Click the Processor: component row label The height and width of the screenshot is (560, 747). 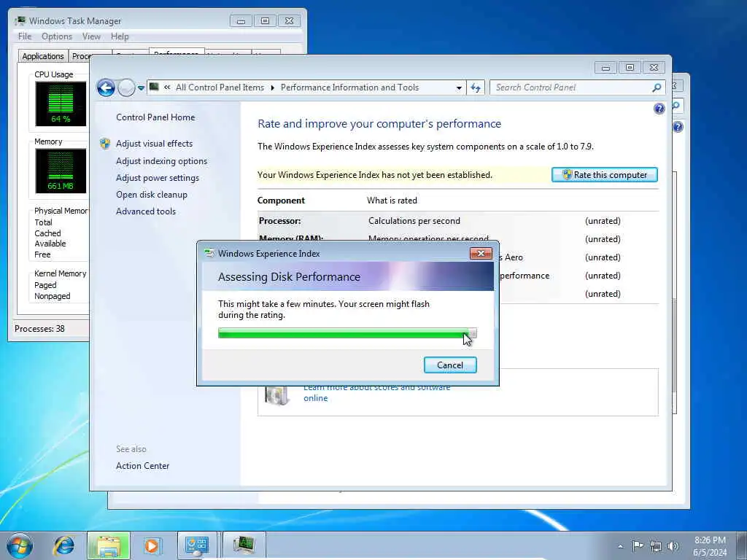pyautogui.click(x=279, y=221)
